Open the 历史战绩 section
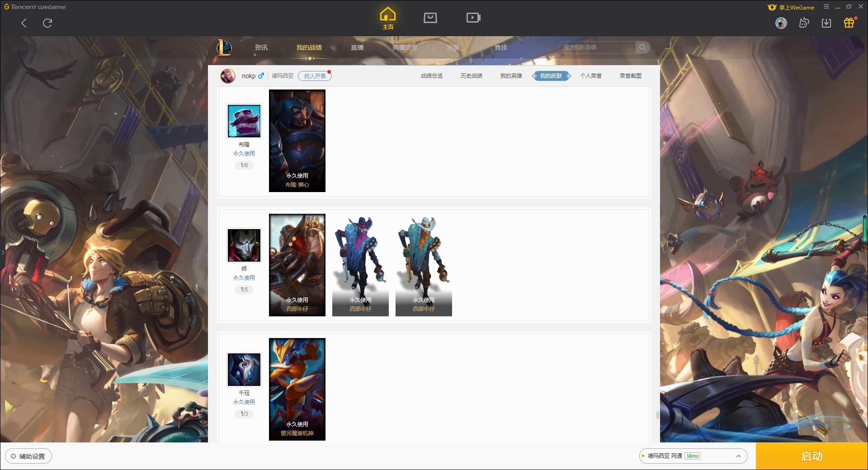 [x=472, y=76]
